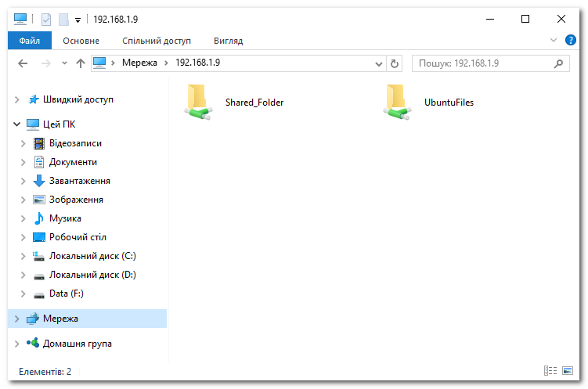The image size is (588, 389).
Task: Select the Shared_Folder name label
Action: 254,103
